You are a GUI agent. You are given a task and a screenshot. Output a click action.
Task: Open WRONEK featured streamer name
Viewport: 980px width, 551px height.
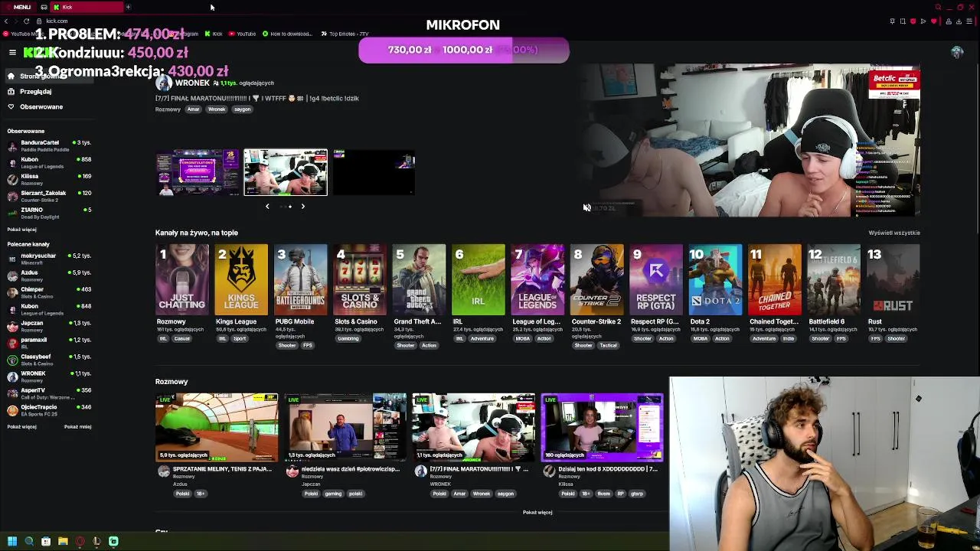(192, 83)
